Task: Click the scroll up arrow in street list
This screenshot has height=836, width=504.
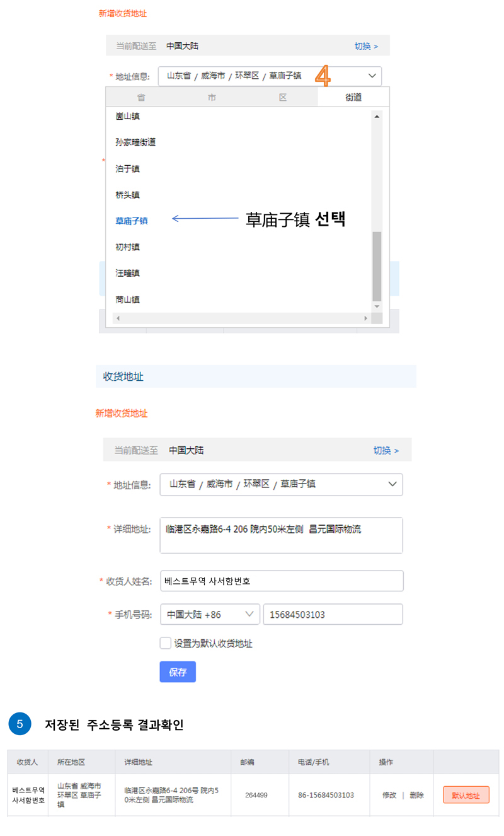Action: click(x=377, y=116)
